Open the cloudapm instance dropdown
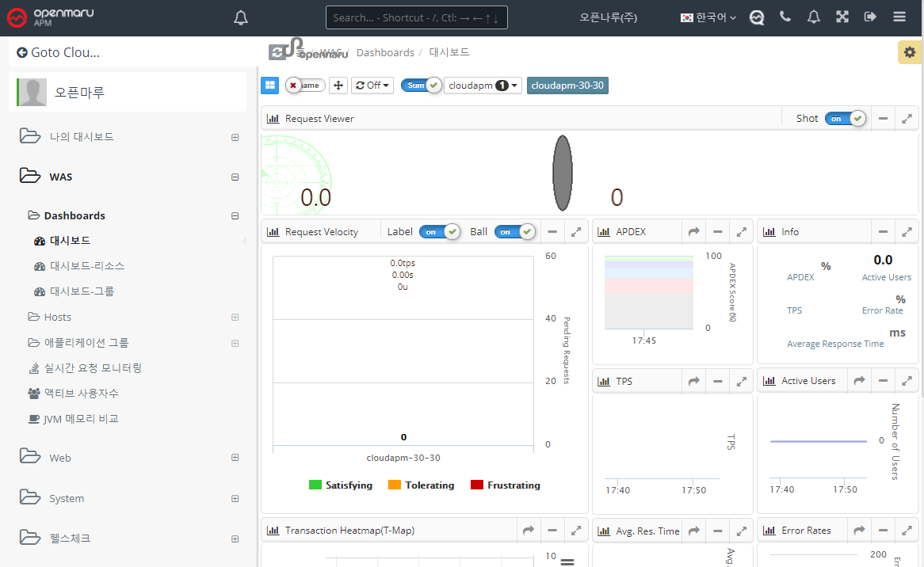 (x=482, y=86)
